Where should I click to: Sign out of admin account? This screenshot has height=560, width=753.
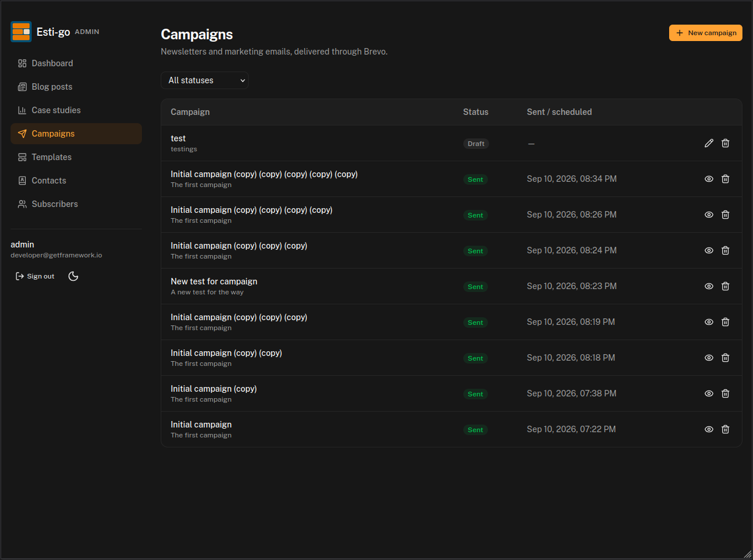(x=35, y=276)
